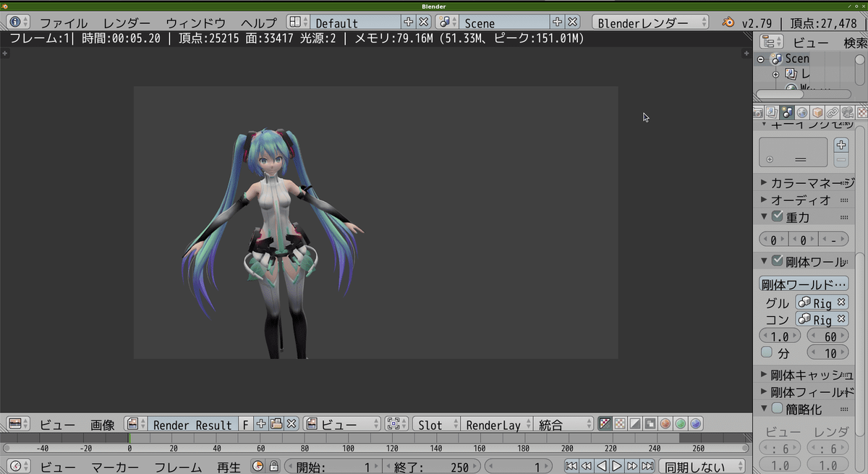The width and height of the screenshot is (868, 474).
Task: Open the Constraints properties tab (chain icon)
Action: click(833, 112)
